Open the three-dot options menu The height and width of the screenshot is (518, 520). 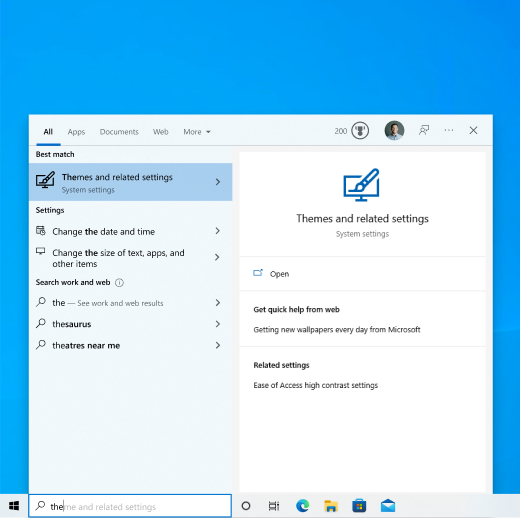[x=449, y=130]
